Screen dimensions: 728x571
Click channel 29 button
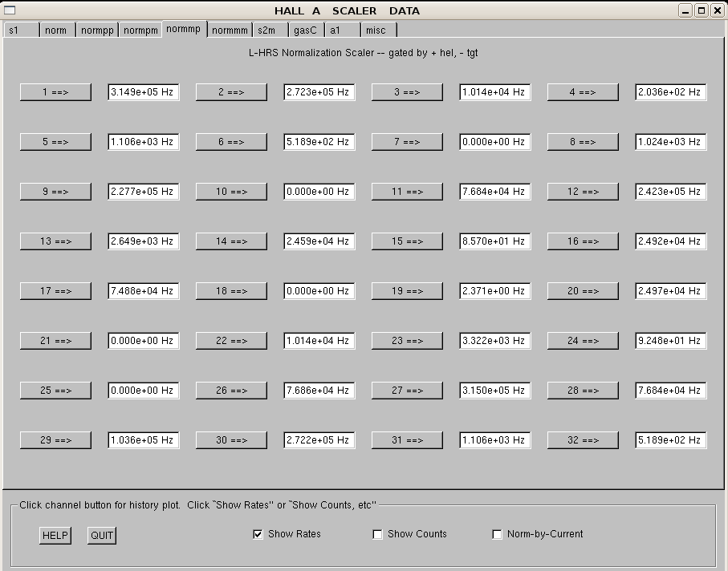click(x=55, y=439)
